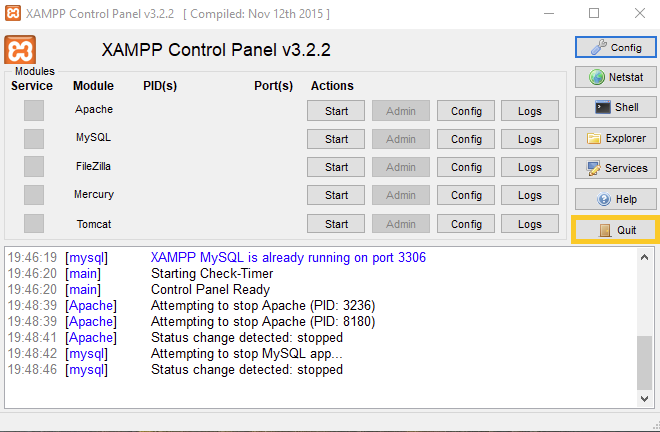Open Config for the Apache row
Image resolution: width=660 pixels, height=432 pixels.
466,111
